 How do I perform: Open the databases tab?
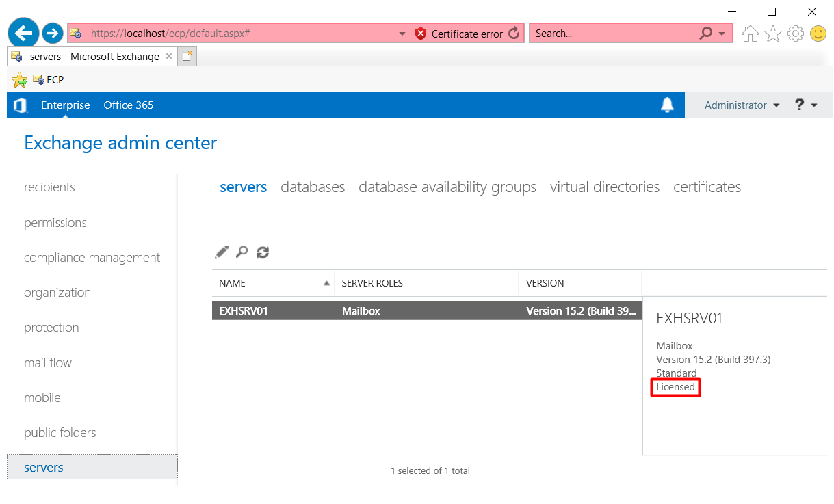pyautogui.click(x=313, y=187)
